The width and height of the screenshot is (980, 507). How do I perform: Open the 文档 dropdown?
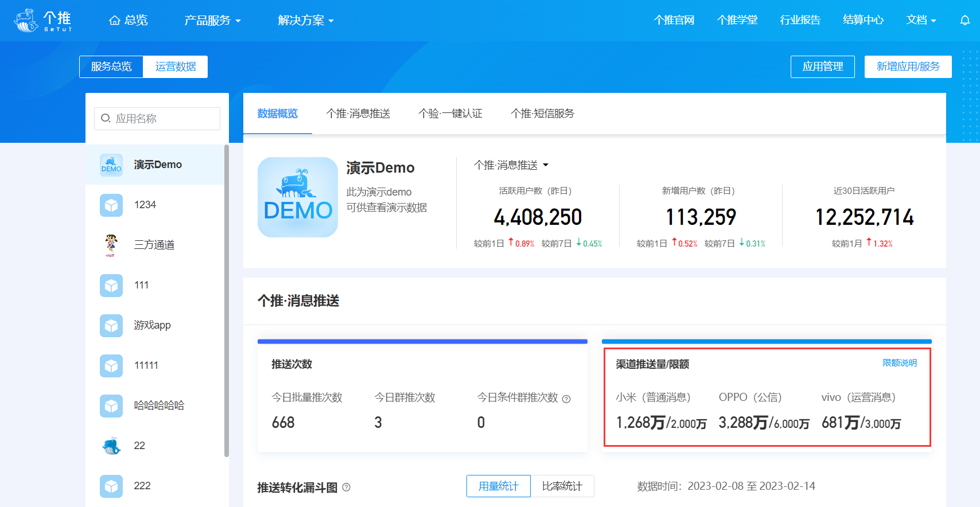[921, 20]
